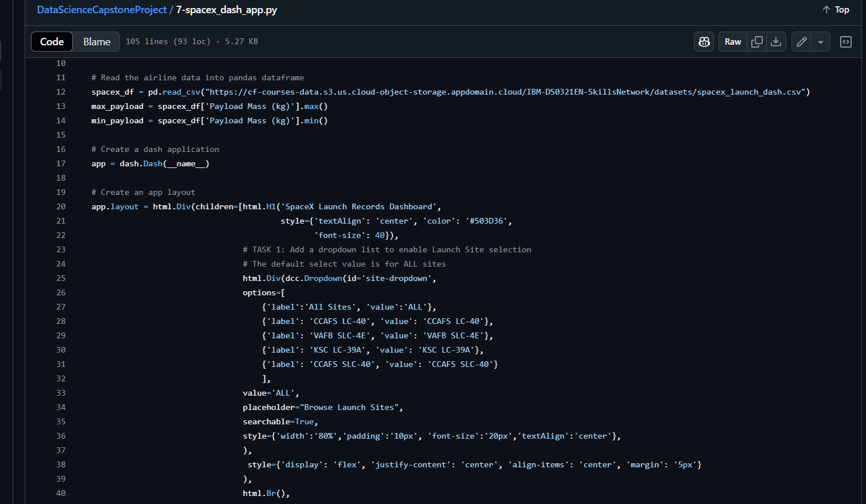Click the min_payload variable on line 14

(x=118, y=120)
